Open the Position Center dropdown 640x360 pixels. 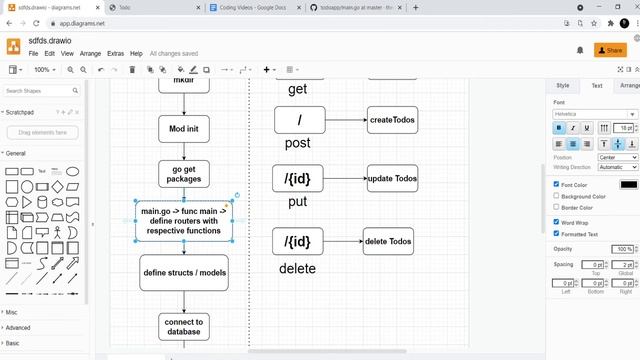pos(618,158)
